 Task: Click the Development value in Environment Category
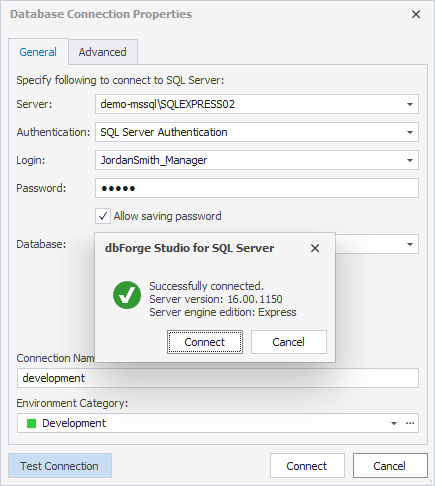point(74,423)
